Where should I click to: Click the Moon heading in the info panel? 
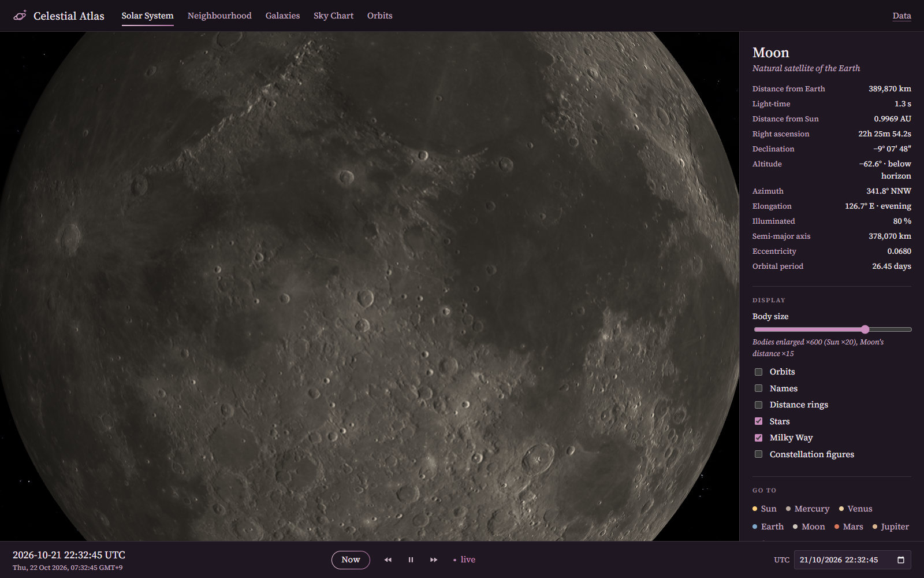770,53
